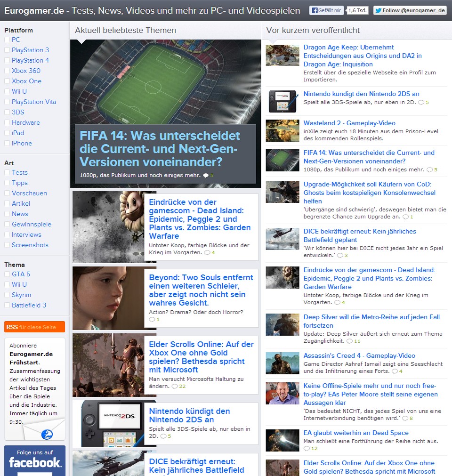Open comments icon on Peter Moore article

pos(405,418)
